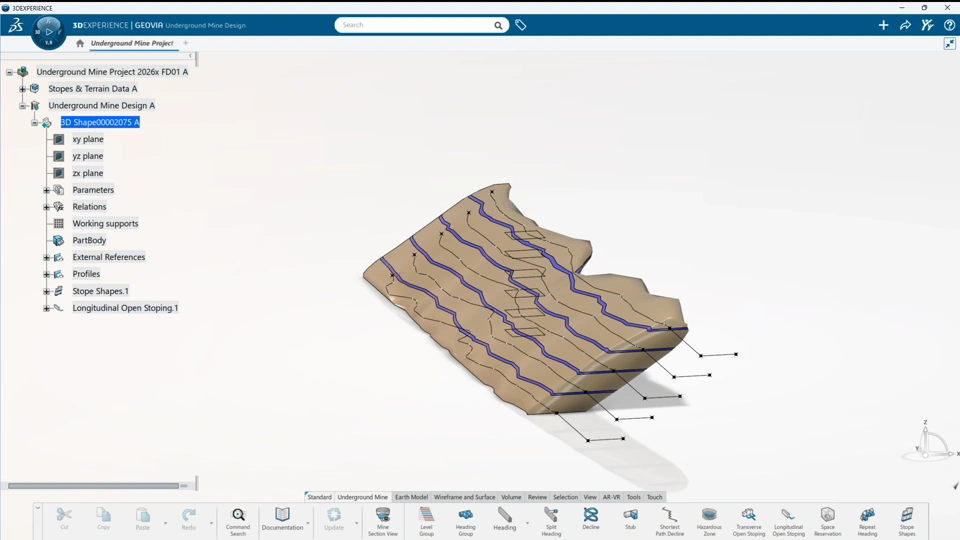This screenshot has width=960, height=540.
Task: Expand the External References node
Action: [47, 258]
